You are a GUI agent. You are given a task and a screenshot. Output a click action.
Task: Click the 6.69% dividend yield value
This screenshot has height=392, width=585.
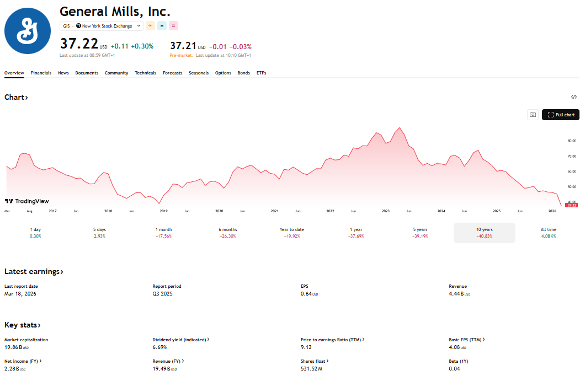click(159, 347)
